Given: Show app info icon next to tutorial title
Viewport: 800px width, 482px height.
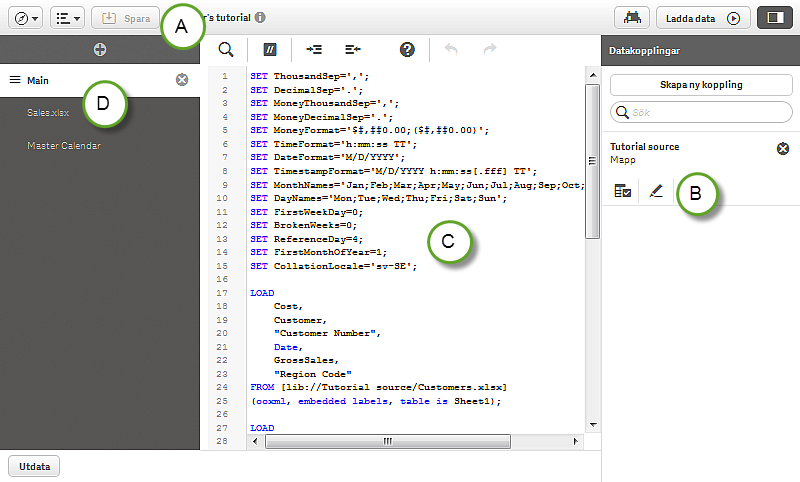Looking at the screenshot, I should tap(260, 17).
